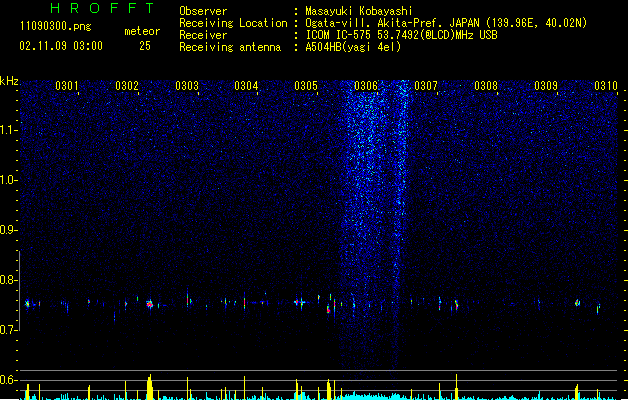
Task: Select the ICOM IC-575 receiver text
Action: [x=402, y=35]
